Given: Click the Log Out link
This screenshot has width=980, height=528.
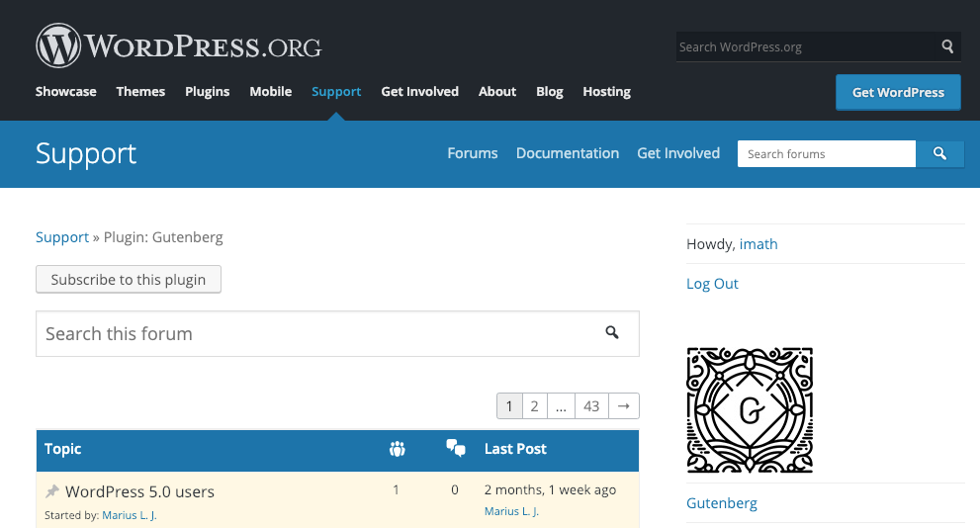Looking at the screenshot, I should [x=712, y=284].
